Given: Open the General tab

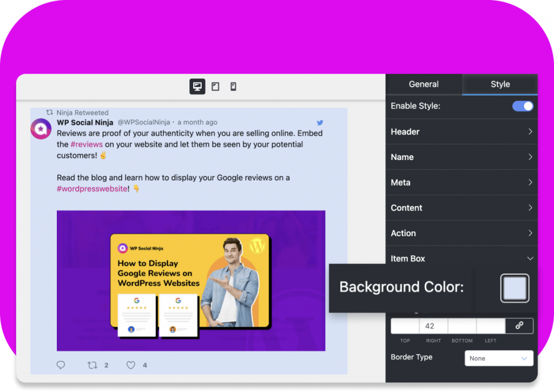Looking at the screenshot, I should click(x=424, y=84).
